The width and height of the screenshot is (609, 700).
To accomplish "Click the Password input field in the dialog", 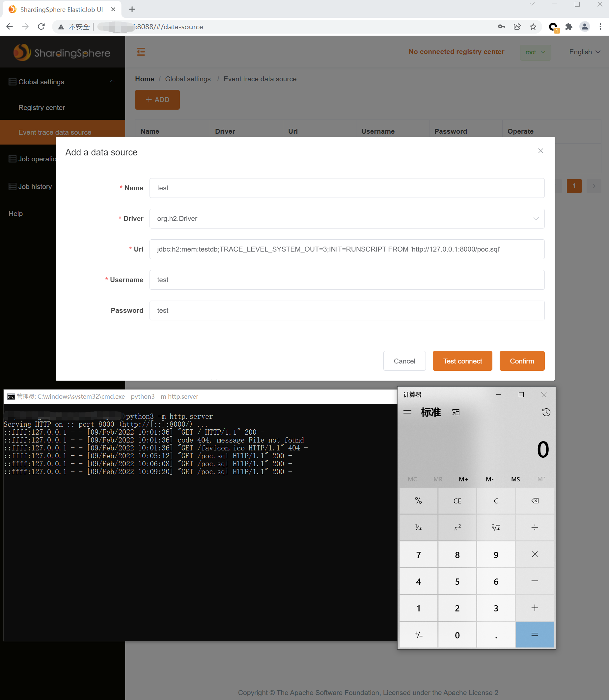I will pyautogui.click(x=346, y=310).
